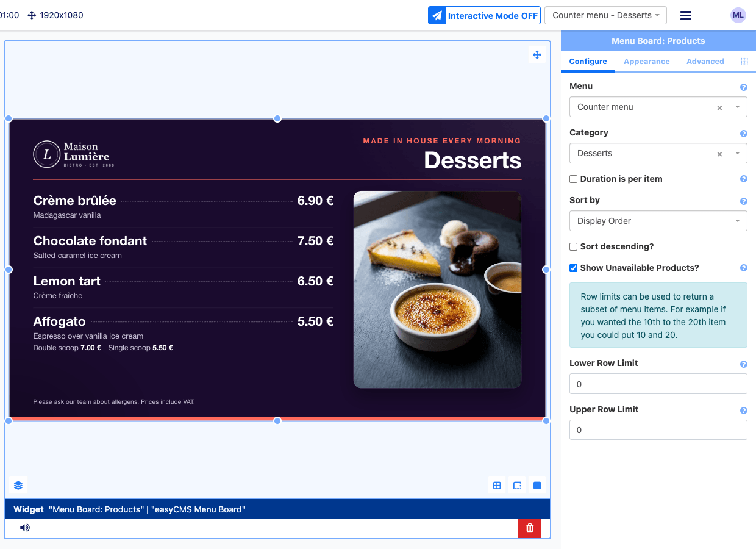Click the Chocolate fondant item
The width and height of the screenshot is (756, 549).
coord(90,241)
